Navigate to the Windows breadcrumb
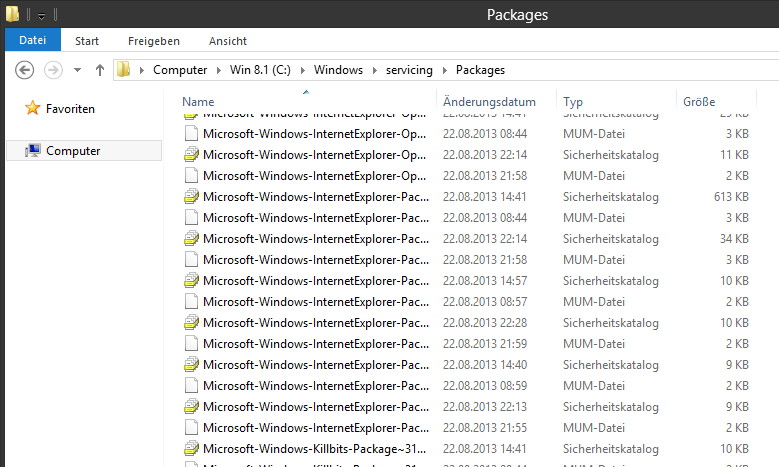Screen dimensions: 779x467 pyautogui.click(x=338, y=70)
